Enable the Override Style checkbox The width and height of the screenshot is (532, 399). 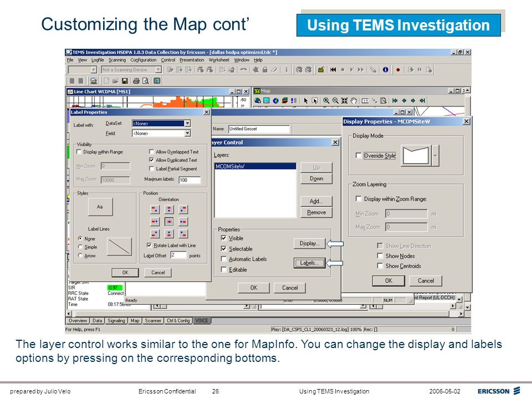click(x=359, y=155)
